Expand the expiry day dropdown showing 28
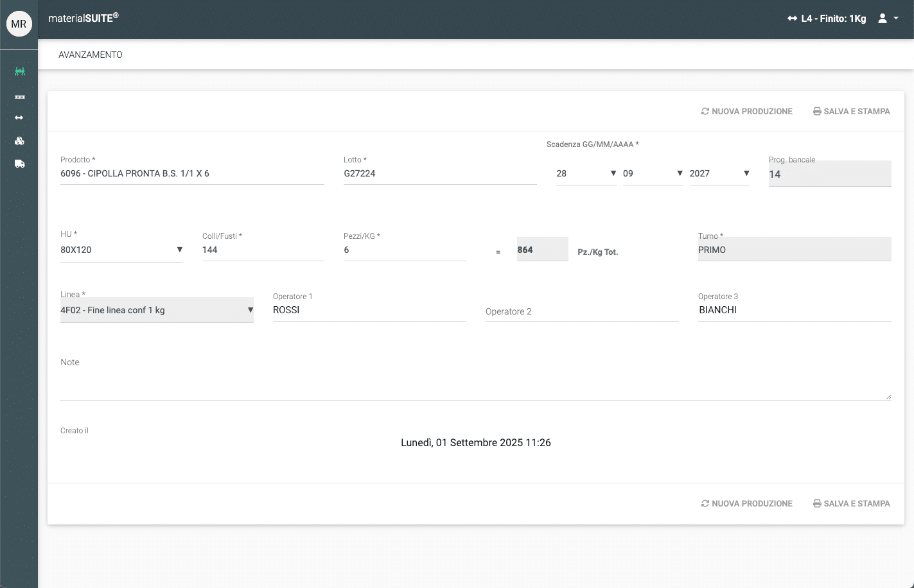This screenshot has height=588, width=914. (586, 173)
